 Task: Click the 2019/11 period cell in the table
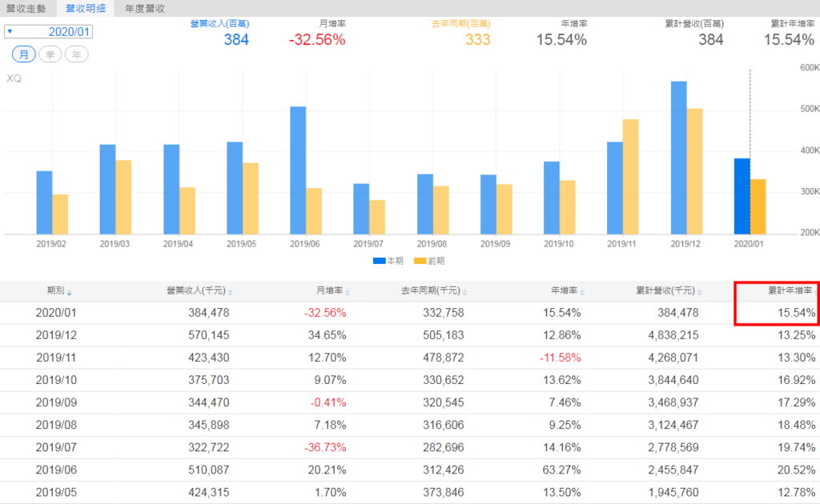pyautogui.click(x=56, y=358)
